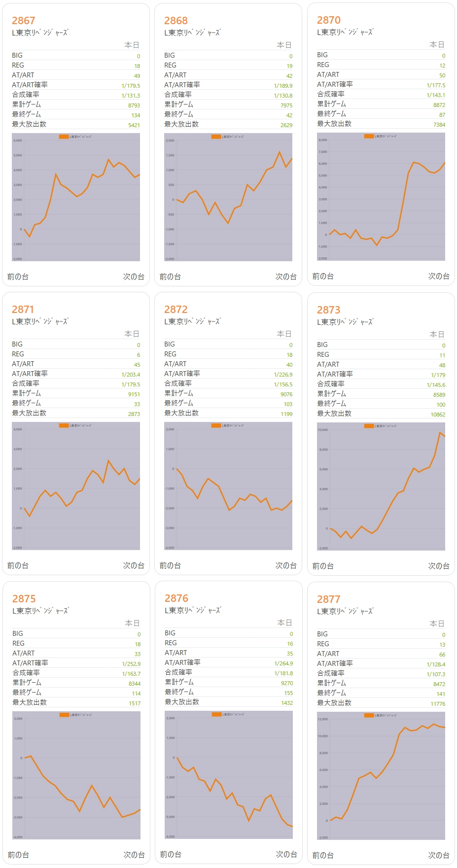Click orange legend marker in 2875 graph
Image resolution: width=457 pixels, height=868 pixels.
click(x=64, y=715)
